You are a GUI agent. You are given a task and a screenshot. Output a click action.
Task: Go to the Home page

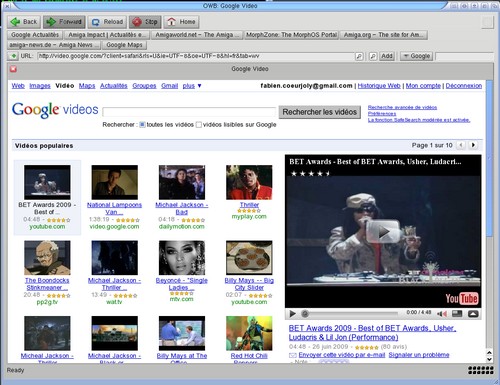[181, 22]
